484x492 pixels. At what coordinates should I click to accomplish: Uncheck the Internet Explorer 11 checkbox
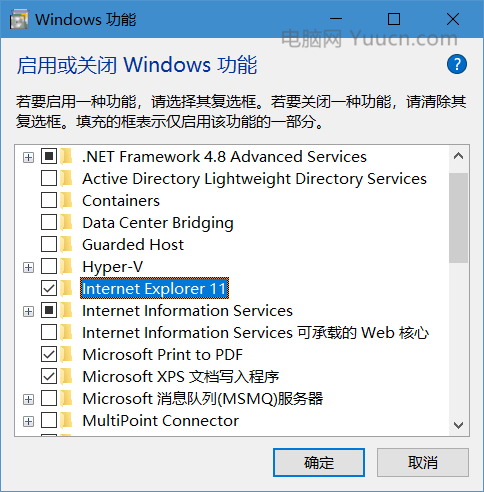point(49,288)
